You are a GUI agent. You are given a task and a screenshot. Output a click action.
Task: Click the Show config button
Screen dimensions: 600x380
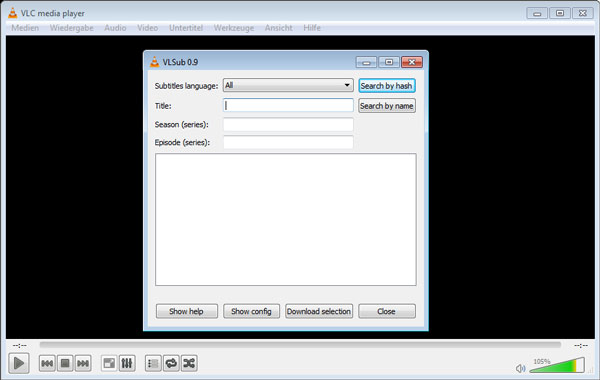251,311
